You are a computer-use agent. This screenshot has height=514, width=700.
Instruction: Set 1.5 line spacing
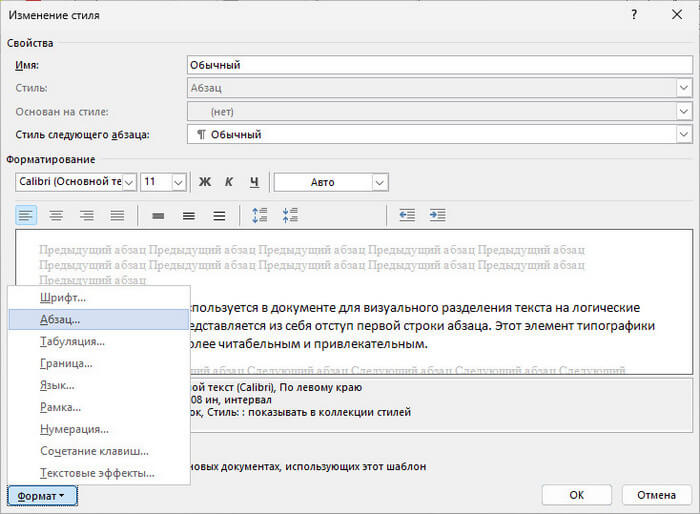[x=189, y=216]
